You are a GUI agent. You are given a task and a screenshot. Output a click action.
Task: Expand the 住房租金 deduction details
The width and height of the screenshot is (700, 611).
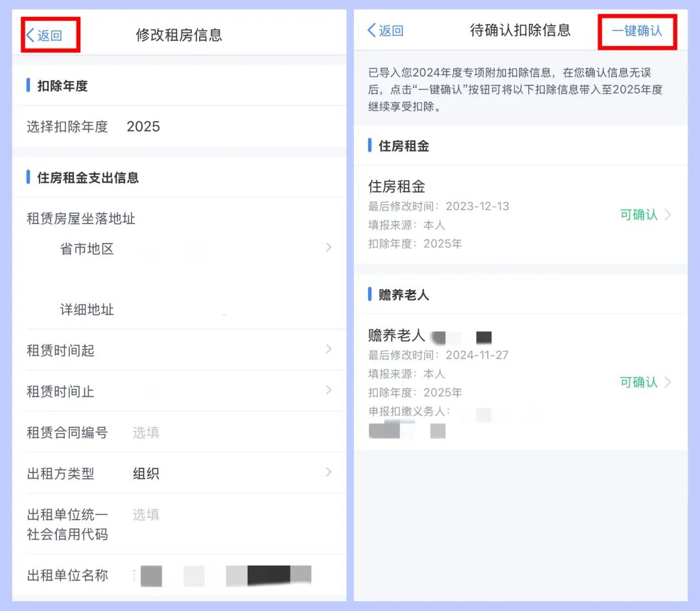click(519, 214)
